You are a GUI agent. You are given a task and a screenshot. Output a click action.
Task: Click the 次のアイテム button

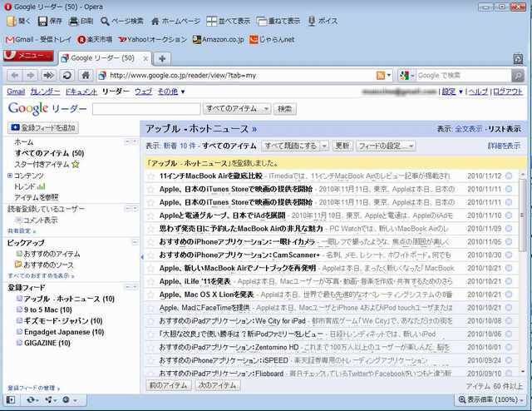(218, 385)
